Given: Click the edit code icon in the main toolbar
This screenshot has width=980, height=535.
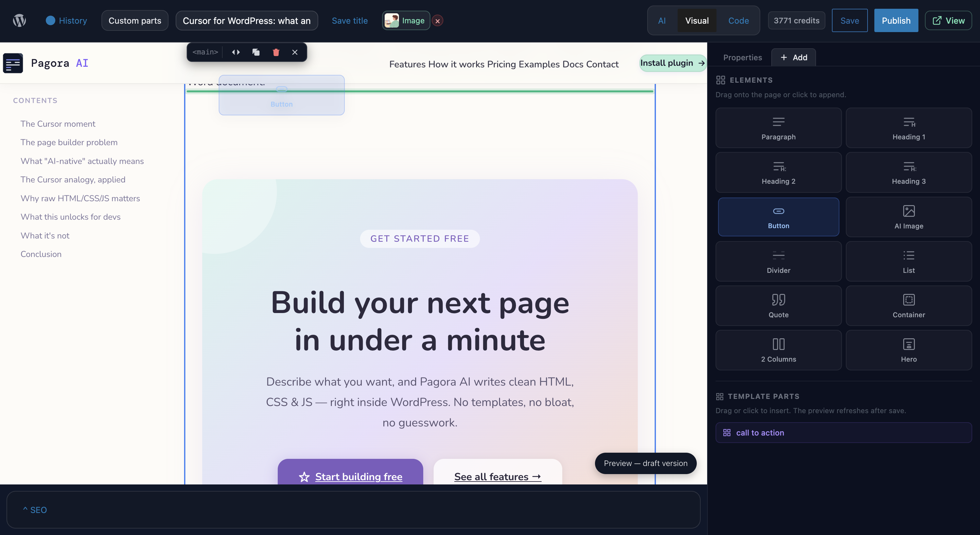Looking at the screenshot, I should pos(236,52).
